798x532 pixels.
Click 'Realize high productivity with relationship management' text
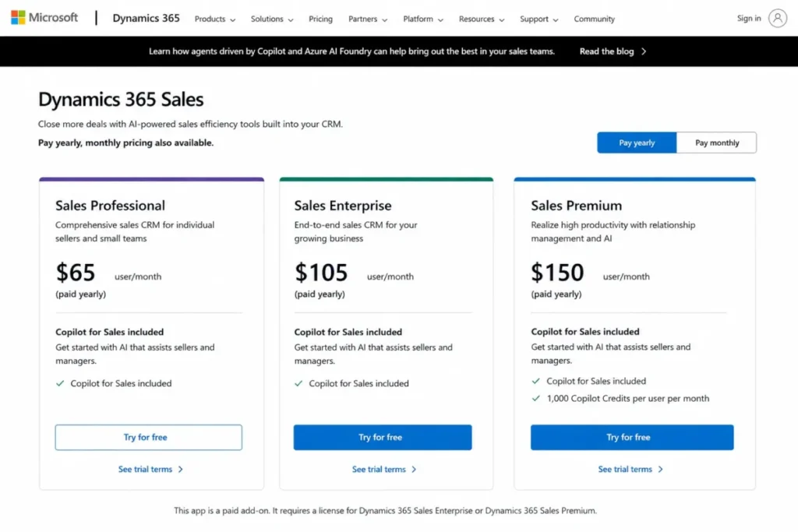613,231
